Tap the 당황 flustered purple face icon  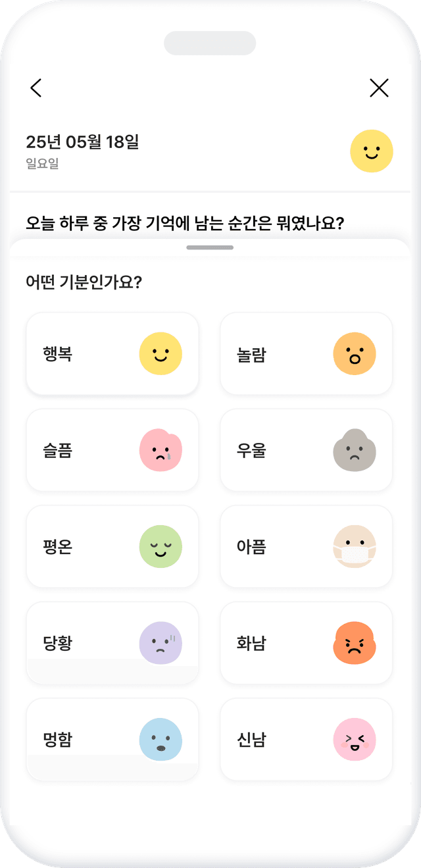click(x=161, y=644)
